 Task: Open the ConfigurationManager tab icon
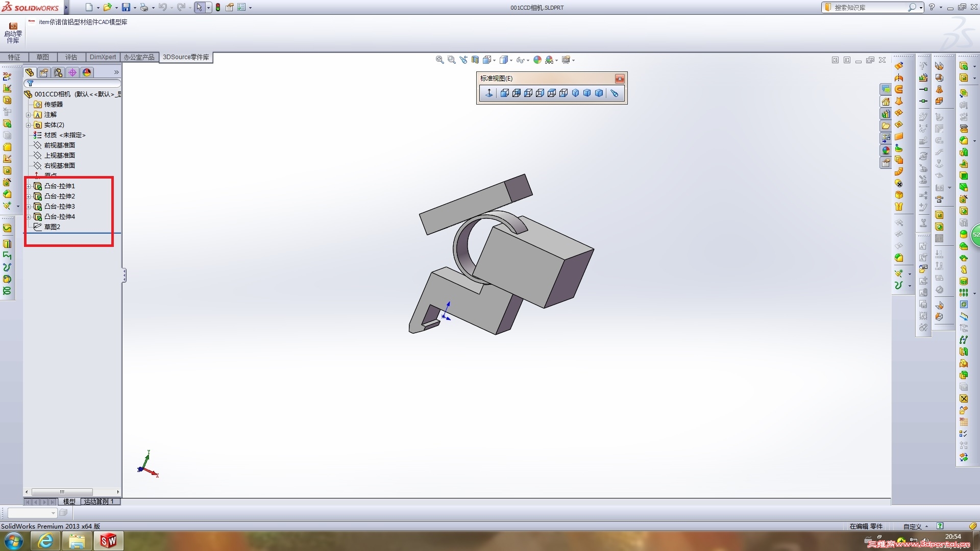point(58,72)
